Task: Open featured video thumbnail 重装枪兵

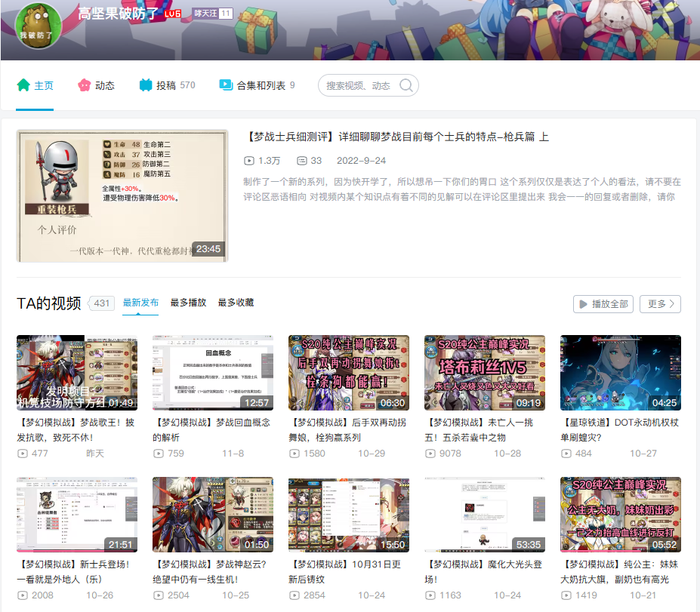Action: click(x=122, y=195)
